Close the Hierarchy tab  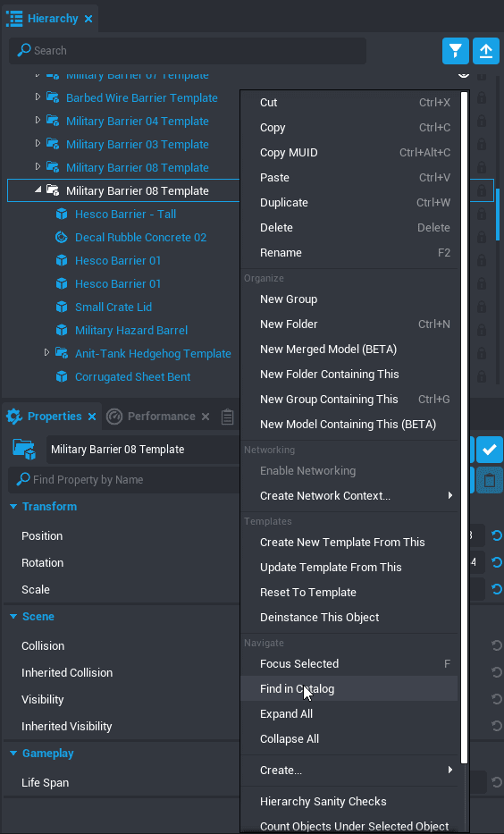[88, 19]
